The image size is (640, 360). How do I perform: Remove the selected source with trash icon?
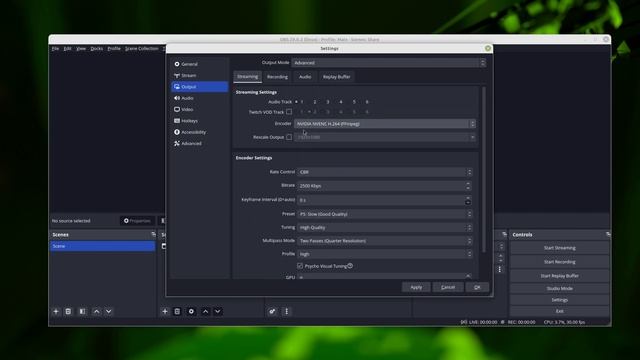[x=177, y=311]
